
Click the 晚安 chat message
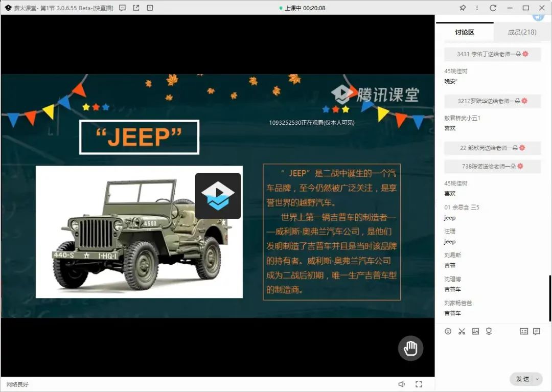tap(451, 81)
